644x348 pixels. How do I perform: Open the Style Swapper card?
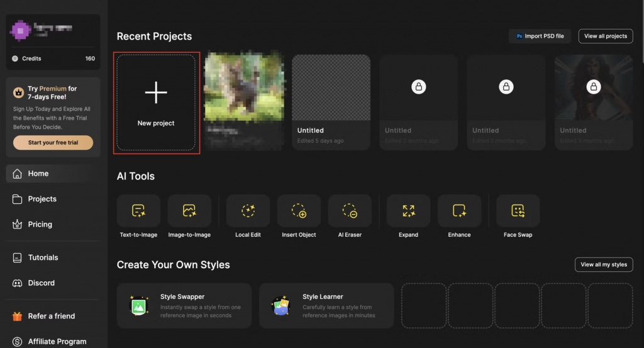coord(184,306)
